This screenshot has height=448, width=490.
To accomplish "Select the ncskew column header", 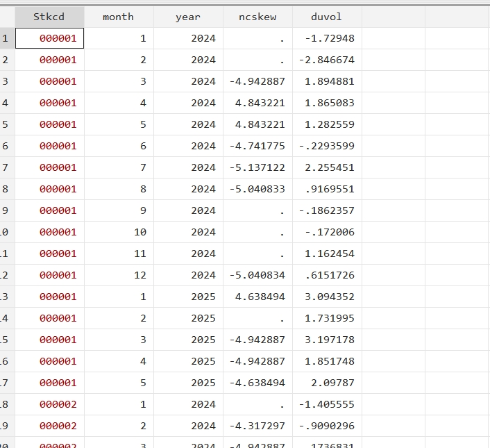I will click(x=257, y=17).
